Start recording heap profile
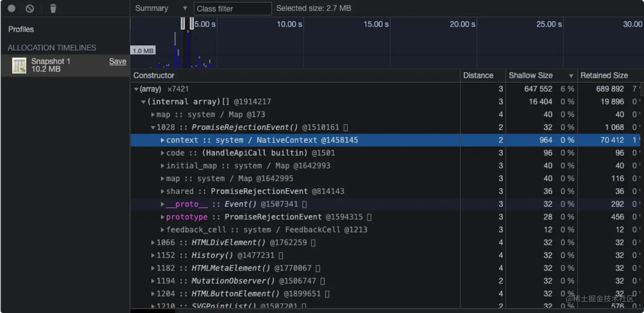The height and width of the screenshot is (313, 644). coord(11,9)
